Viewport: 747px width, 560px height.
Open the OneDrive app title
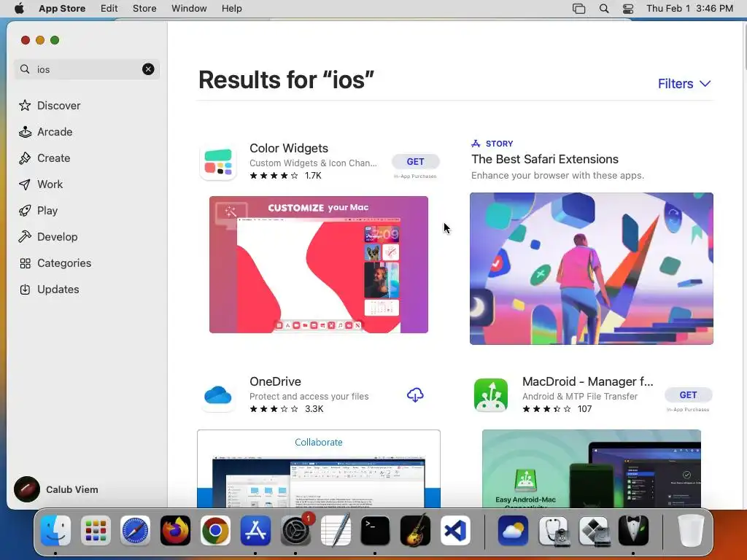(275, 381)
